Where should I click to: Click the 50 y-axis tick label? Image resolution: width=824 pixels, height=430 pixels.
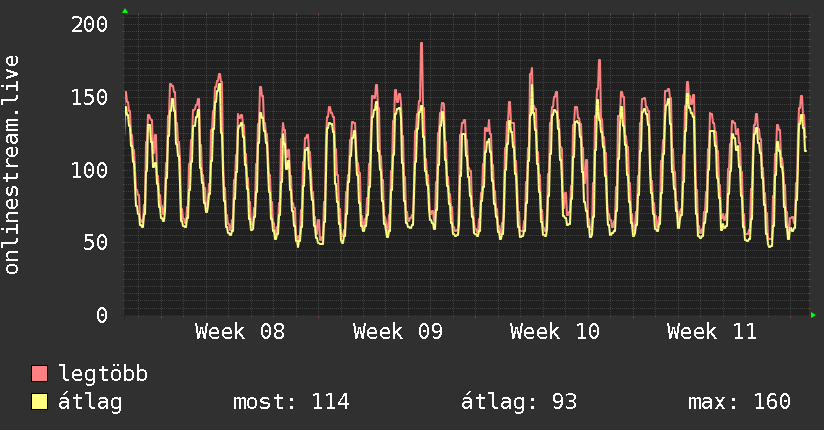click(x=96, y=242)
